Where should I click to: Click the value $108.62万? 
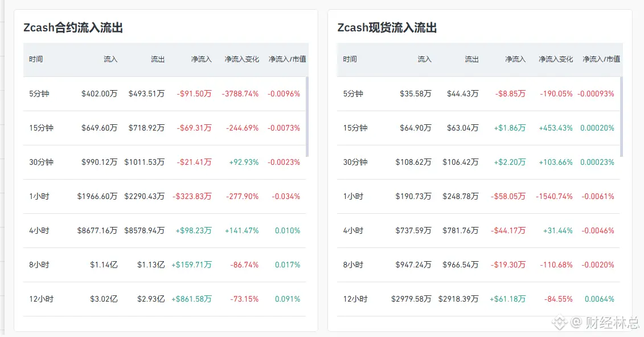click(413, 162)
